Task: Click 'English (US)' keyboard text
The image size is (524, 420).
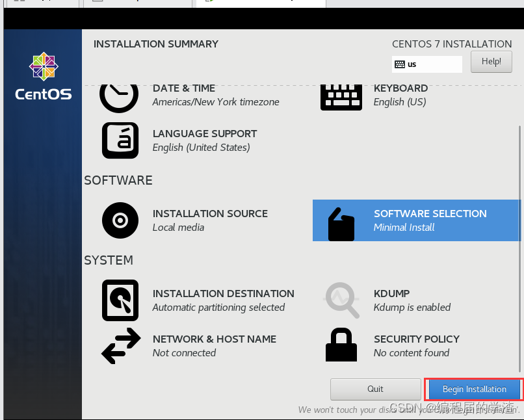Action: 400,102
